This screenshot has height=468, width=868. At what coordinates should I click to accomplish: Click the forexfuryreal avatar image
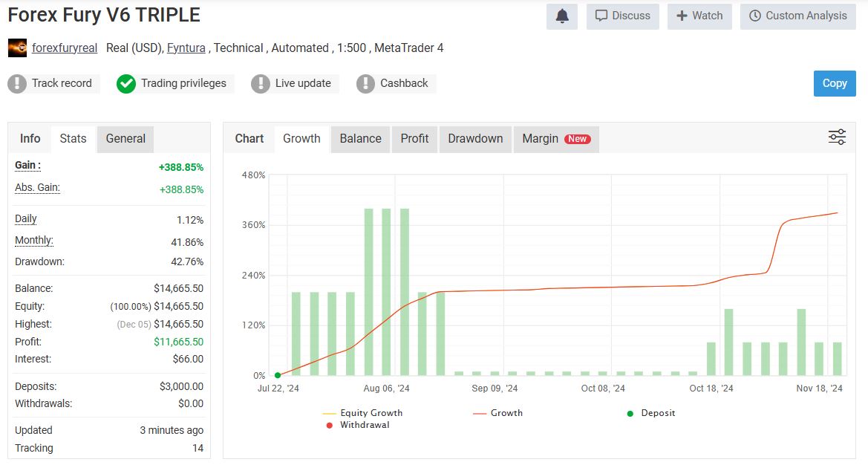[x=17, y=48]
